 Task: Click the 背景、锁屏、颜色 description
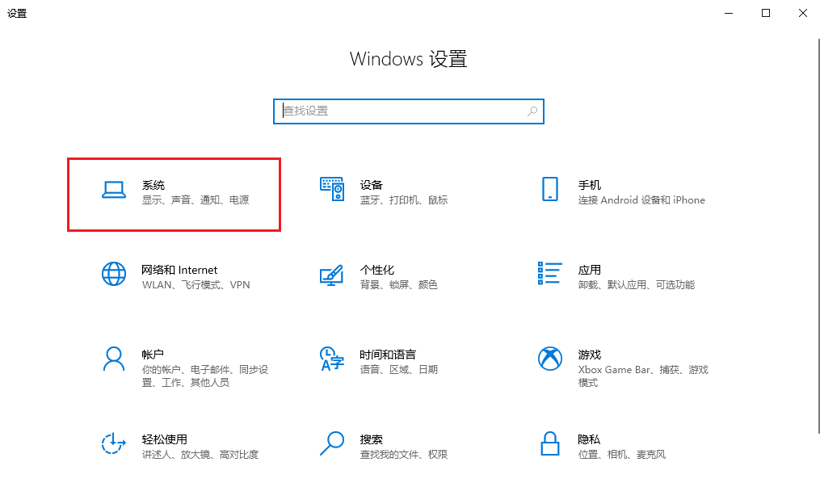(x=398, y=284)
